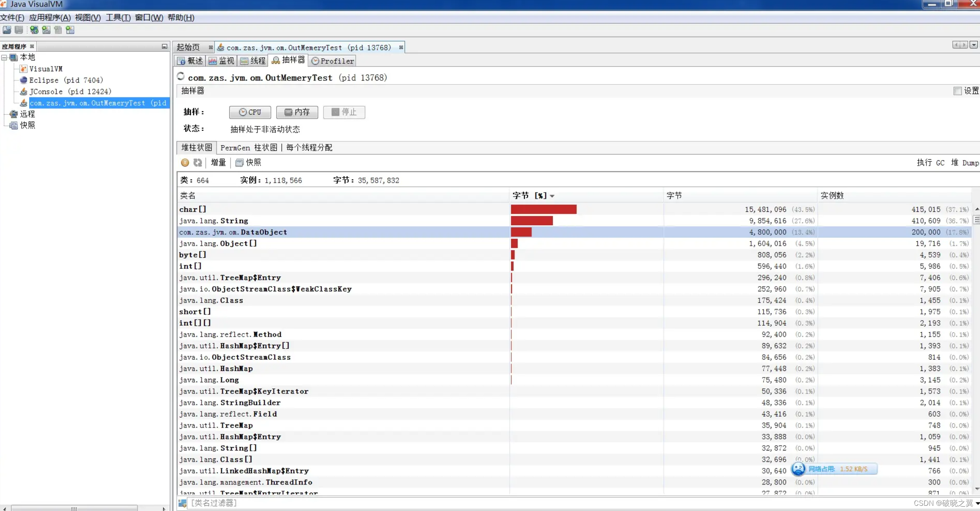Open the Threads (线程) tab
980x511 pixels.
[x=253, y=61]
